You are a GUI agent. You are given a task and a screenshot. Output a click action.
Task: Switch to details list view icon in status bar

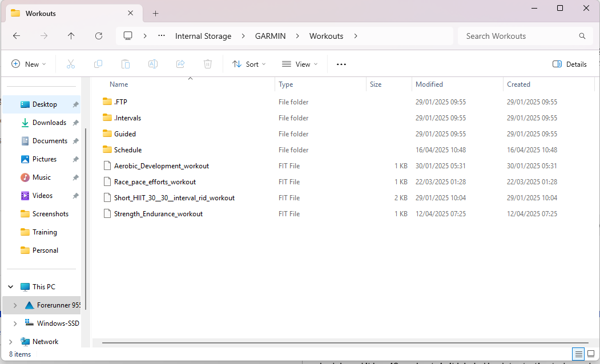(578, 354)
